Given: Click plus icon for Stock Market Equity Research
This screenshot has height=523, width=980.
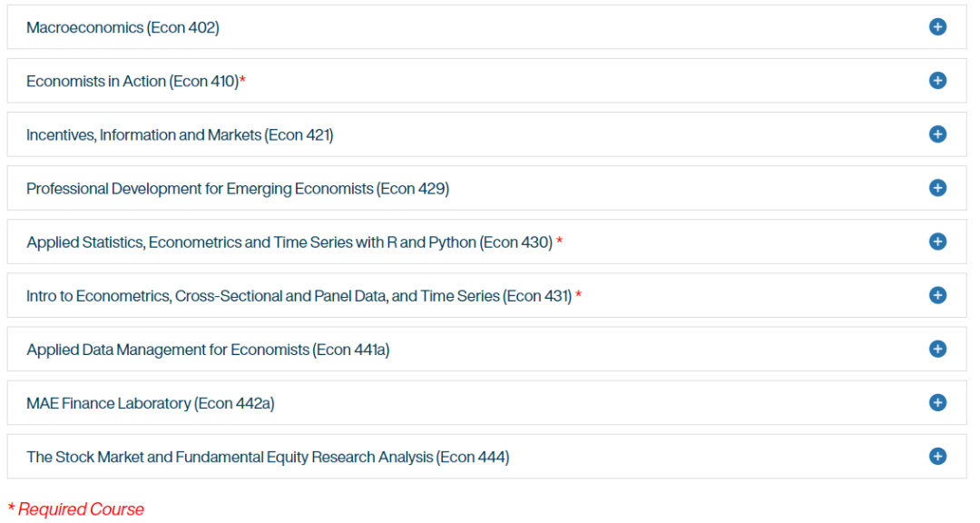Looking at the screenshot, I should (937, 456).
